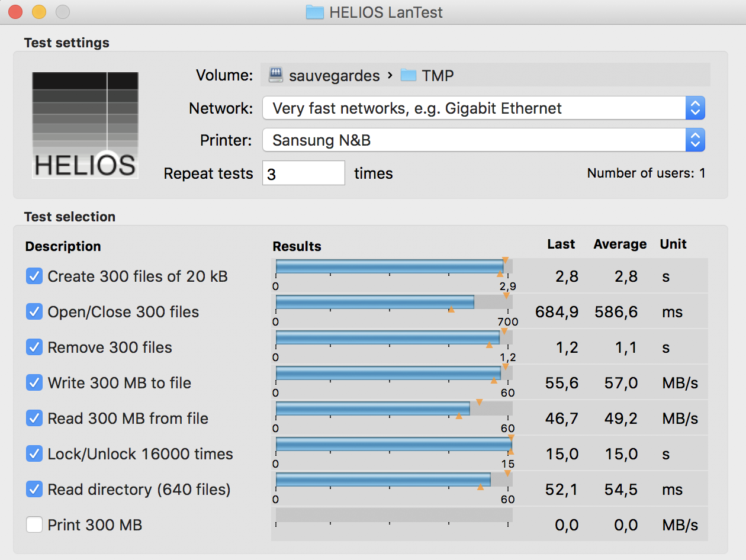Image resolution: width=746 pixels, height=560 pixels.
Task: Click the TMP folder icon in Volume path
Action: click(x=409, y=75)
